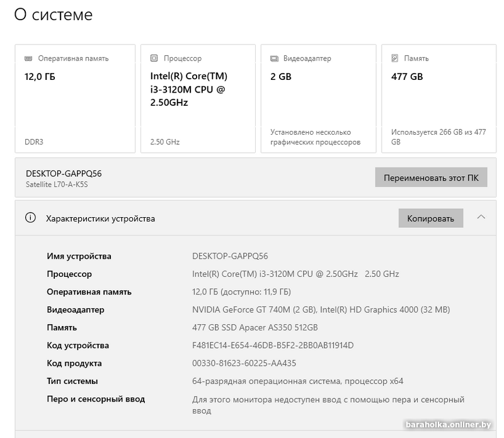Click the storage drive icon
This screenshot has width=504, height=438.
[x=395, y=59]
